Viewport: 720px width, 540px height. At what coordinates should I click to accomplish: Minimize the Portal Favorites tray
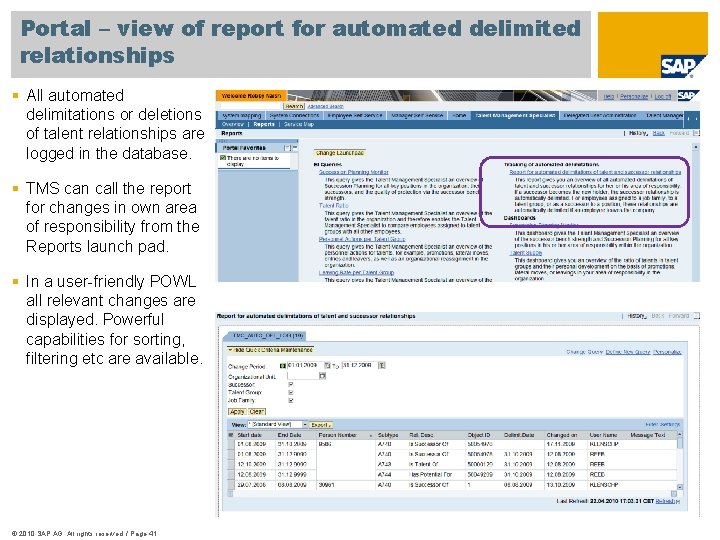point(295,148)
